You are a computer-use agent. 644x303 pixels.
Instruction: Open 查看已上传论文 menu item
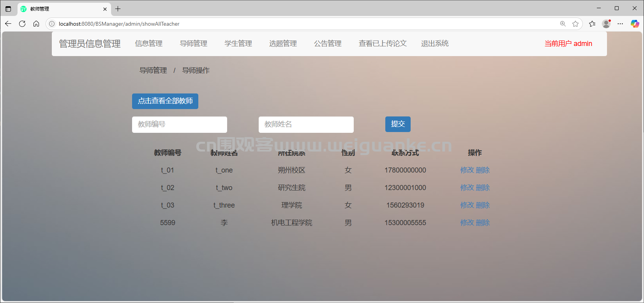(x=383, y=44)
